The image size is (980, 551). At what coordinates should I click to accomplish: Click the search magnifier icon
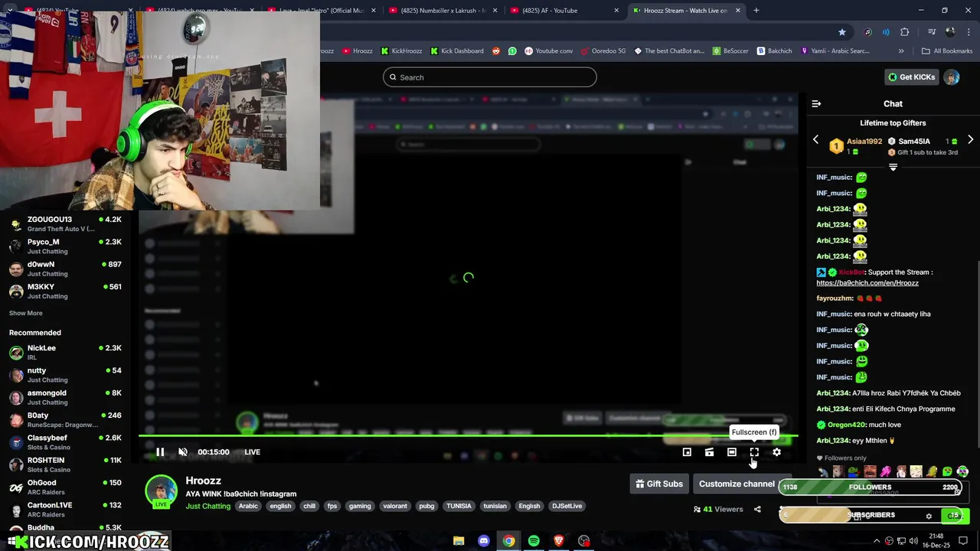[393, 77]
